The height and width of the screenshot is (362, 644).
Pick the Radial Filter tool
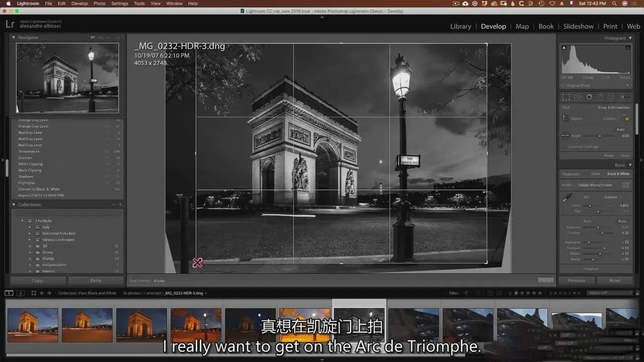point(611,97)
